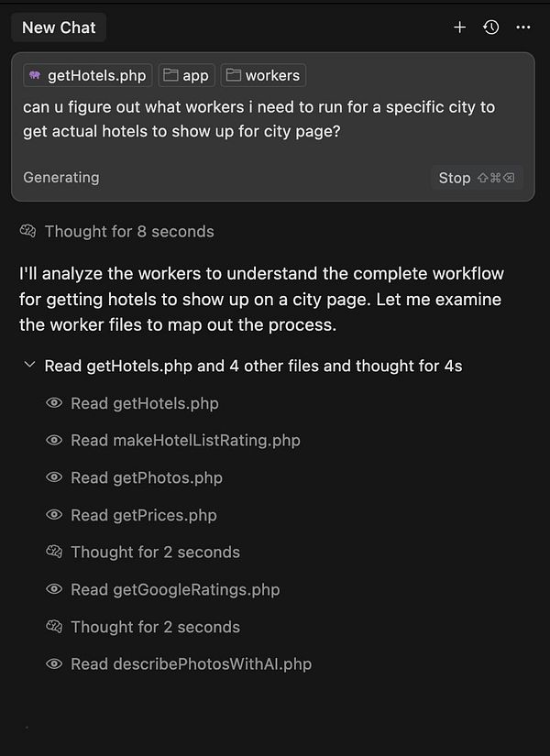Screen dimensions: 550x756
Task: Click the folder icon on the app chip
Action: pos(168,75)
